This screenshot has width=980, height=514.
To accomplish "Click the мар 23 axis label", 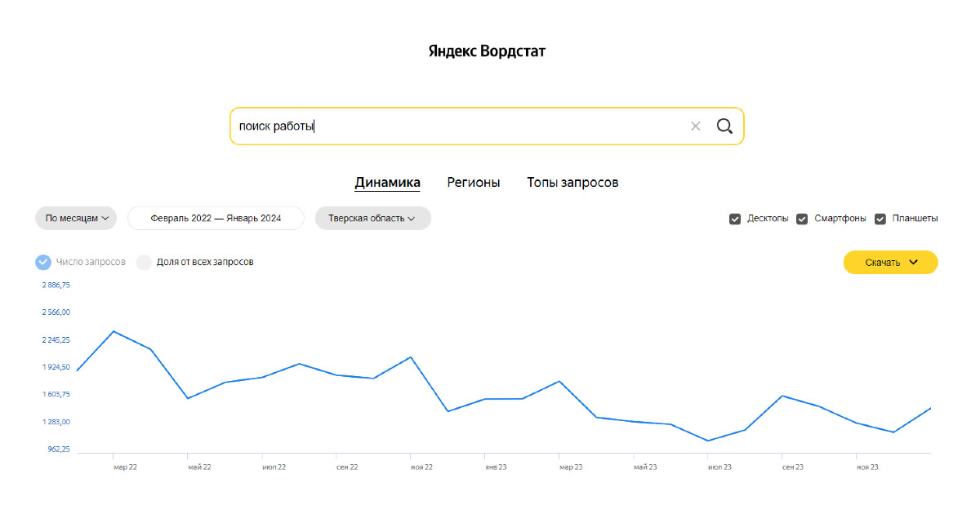I will coord(571,467).
